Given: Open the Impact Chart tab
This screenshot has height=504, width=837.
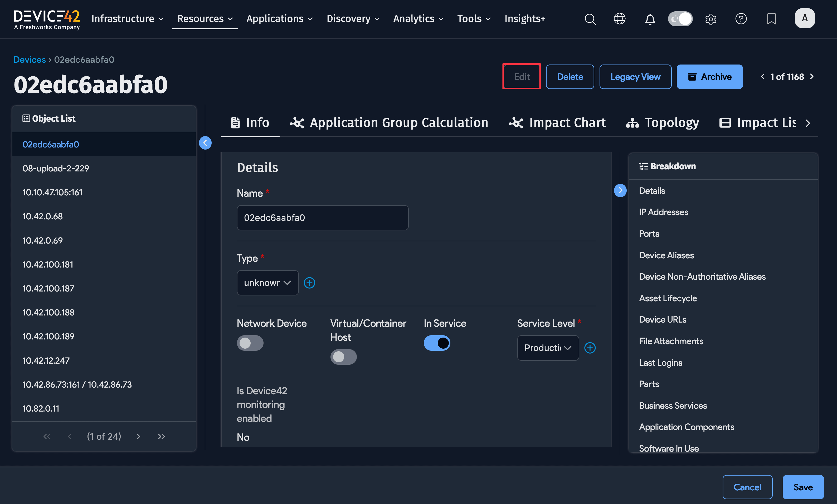Looking at the screenshot, I should click(557, 122).
